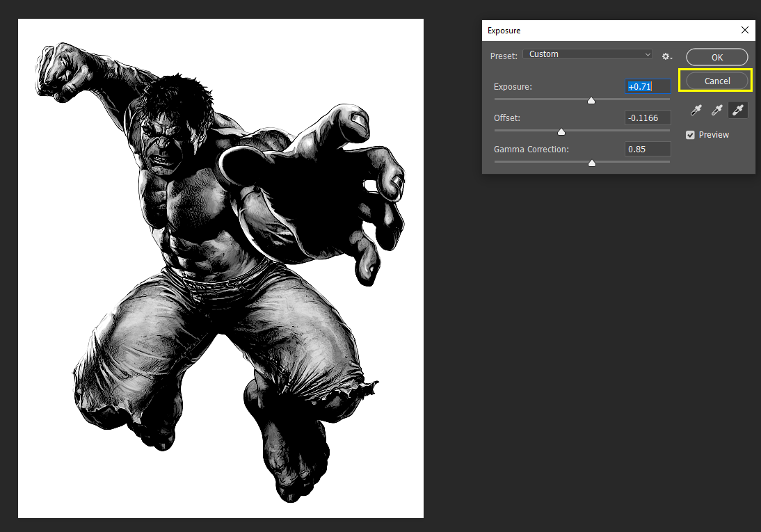This screenshot has height=532, width=761.
Task: Toggle the Preview checkbox
Action: (x=690, y=135)
